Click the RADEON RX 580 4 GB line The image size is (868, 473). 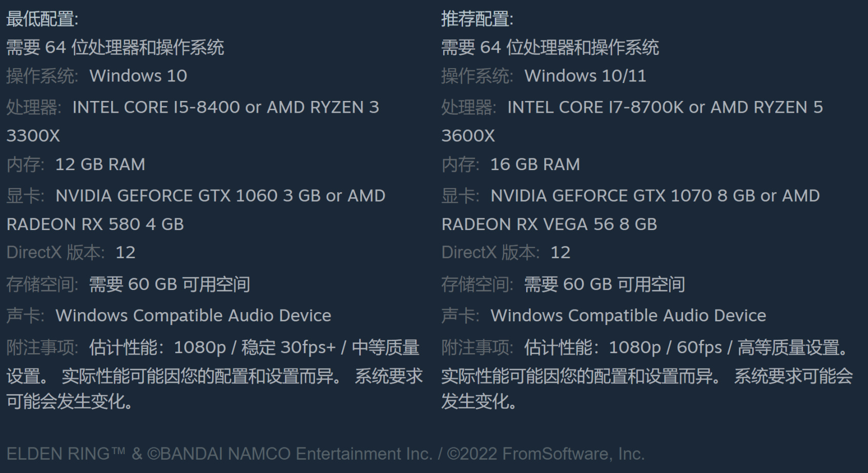click(x=95, y=224)
